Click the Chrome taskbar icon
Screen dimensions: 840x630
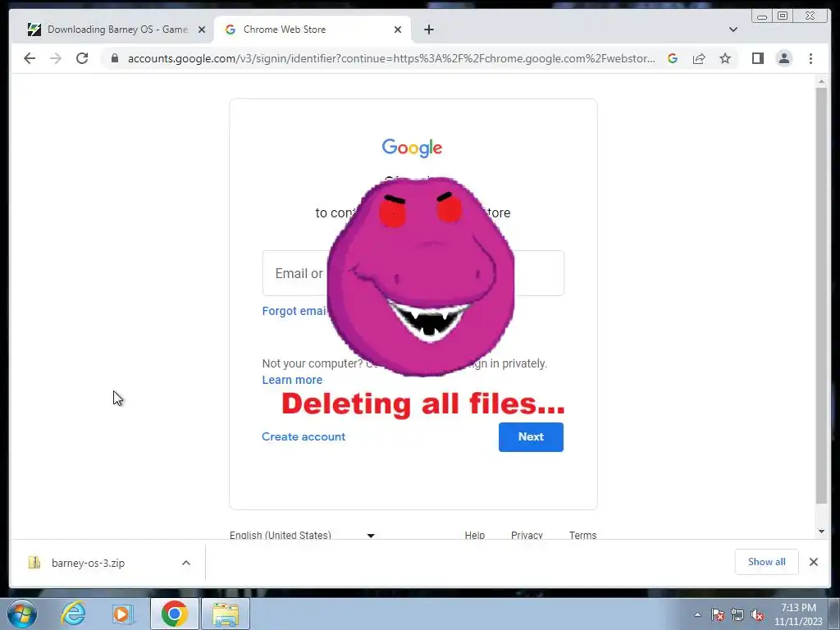[175, 614]
